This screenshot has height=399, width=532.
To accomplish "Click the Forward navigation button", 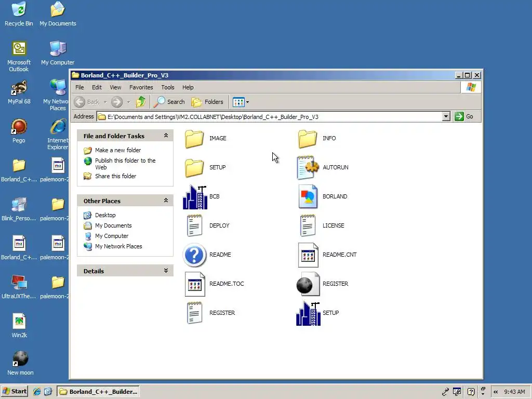I will click(x=117, y=102).
